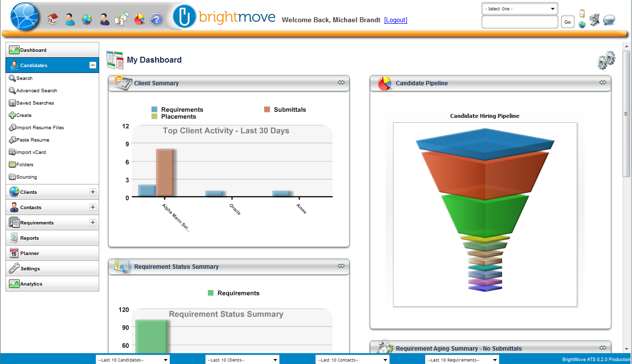Click the clipboard icon beside Go button

(x=582, y=13)
